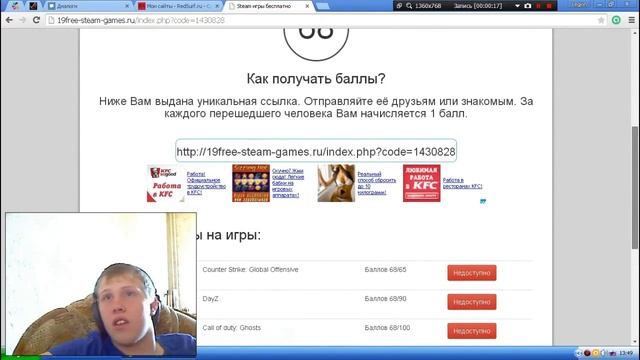640x360 pixels.
Task: Click the Как получать баллы? heading
Action: point(316,78)
